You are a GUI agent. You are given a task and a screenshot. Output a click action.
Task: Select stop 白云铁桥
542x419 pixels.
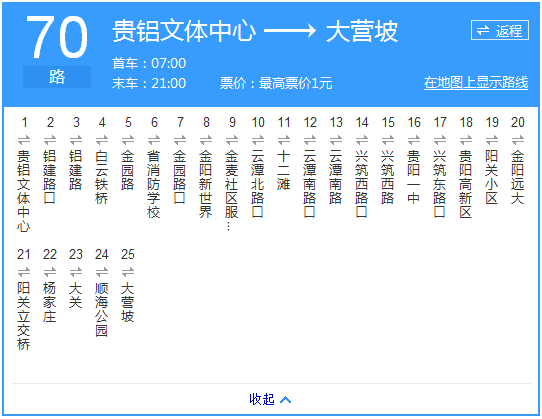pyautogui.click(x=102, y=177)
